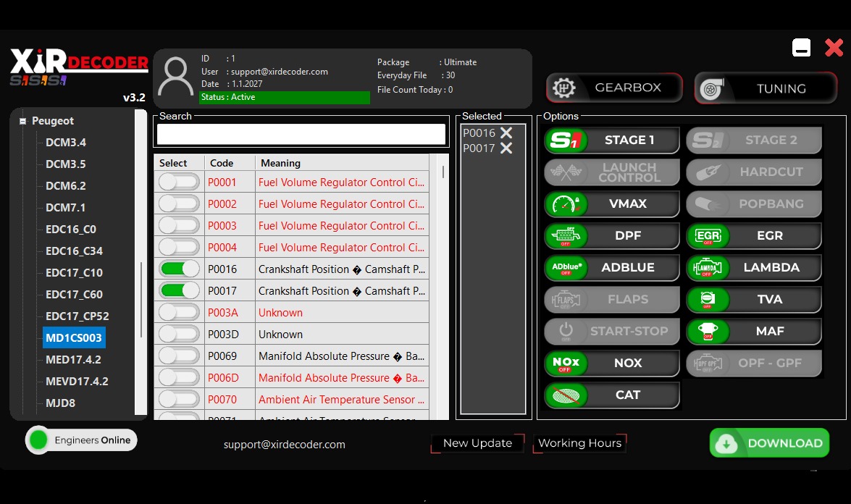Click the Popbang icon
Viewport: 851px width, 504px height.
pyautogui.click(x=708, y=204)
